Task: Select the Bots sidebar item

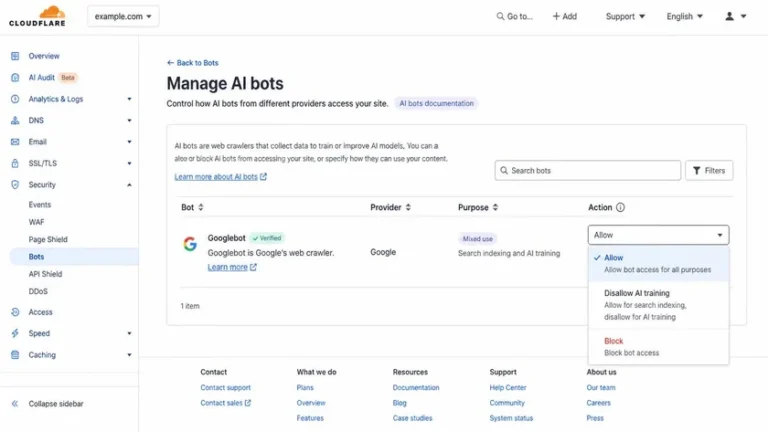Action: coord(73,257)
